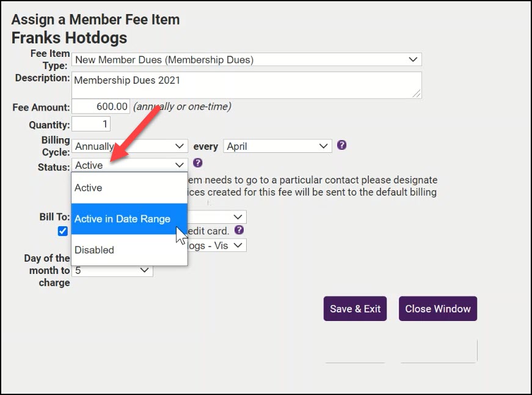This screenshot has width=532, height=395.
Task: Open the April month dropdown
Action: 277,147
